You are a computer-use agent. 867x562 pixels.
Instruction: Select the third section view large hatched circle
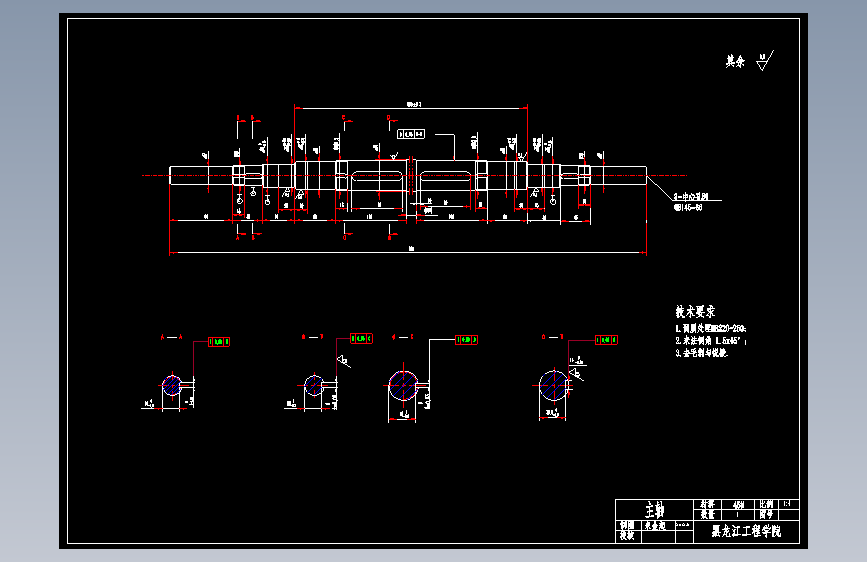point(403,386)
